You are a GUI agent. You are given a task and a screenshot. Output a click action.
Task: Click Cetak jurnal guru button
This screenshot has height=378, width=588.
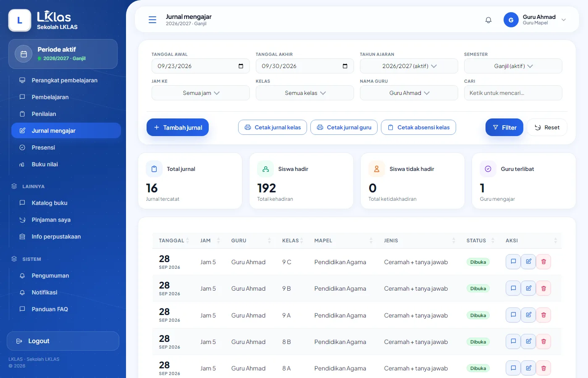[x=344, y=127]
